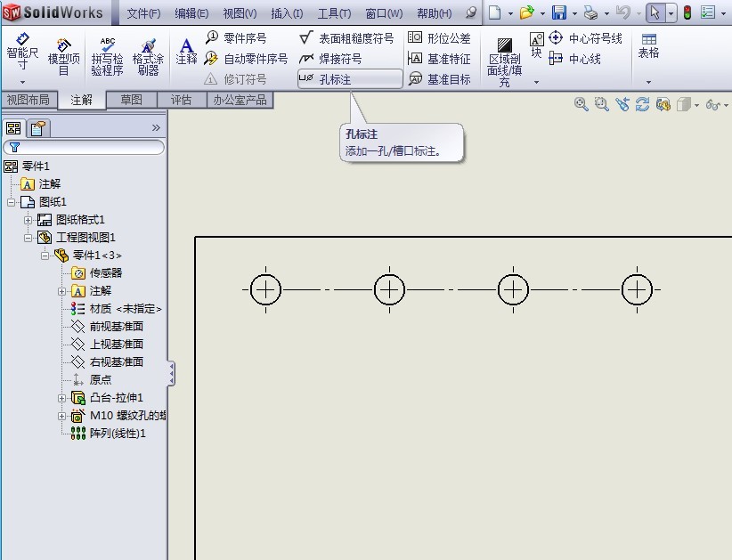732x560 pixels.
Task: Collapse the 图纸1 tree node
Action: click(12, 202)
